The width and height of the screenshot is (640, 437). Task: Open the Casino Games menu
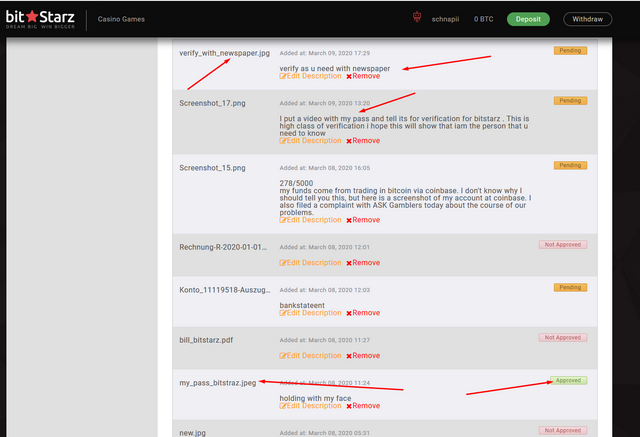[121, 19]
